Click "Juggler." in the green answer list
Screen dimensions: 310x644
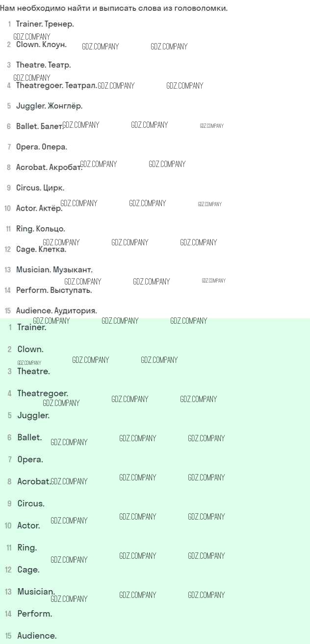[x=33, y=415]
